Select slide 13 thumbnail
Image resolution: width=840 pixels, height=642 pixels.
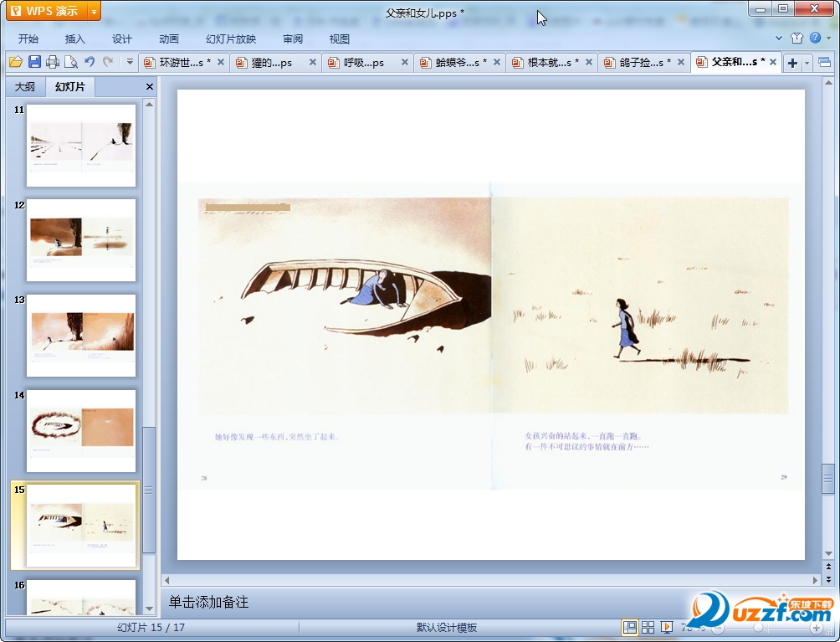tap(81, 336)
